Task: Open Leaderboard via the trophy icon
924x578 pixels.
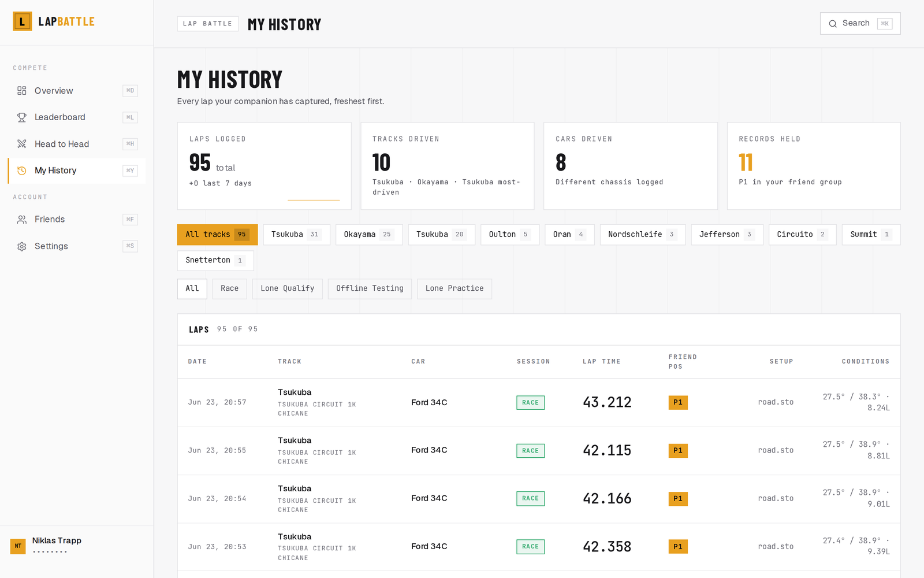Action: point(22,117)
